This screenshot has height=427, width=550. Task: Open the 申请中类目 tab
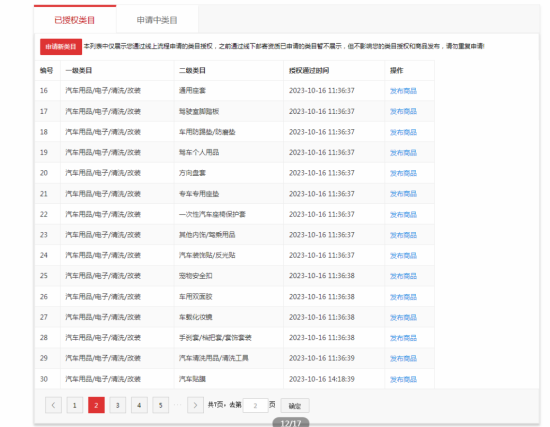point(157,20)
